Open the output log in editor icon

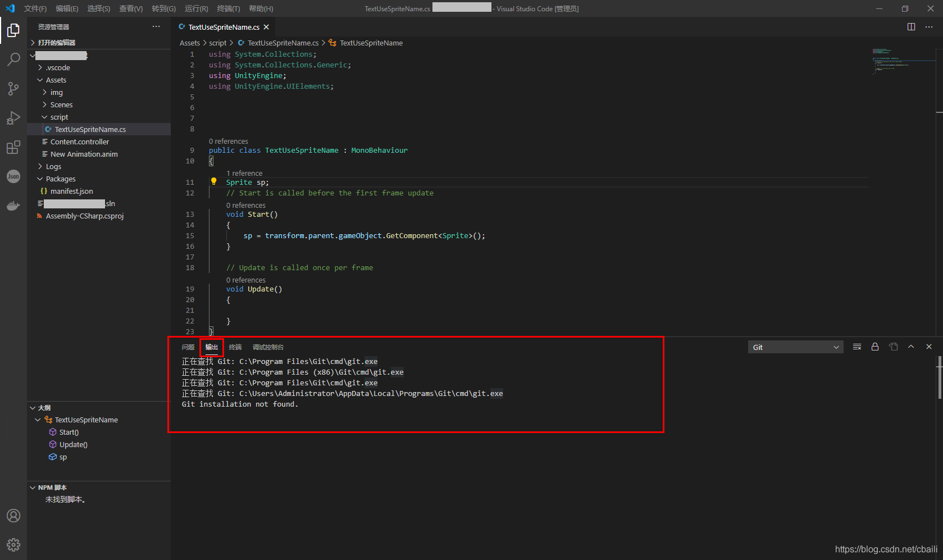click(x=893, y=347)
